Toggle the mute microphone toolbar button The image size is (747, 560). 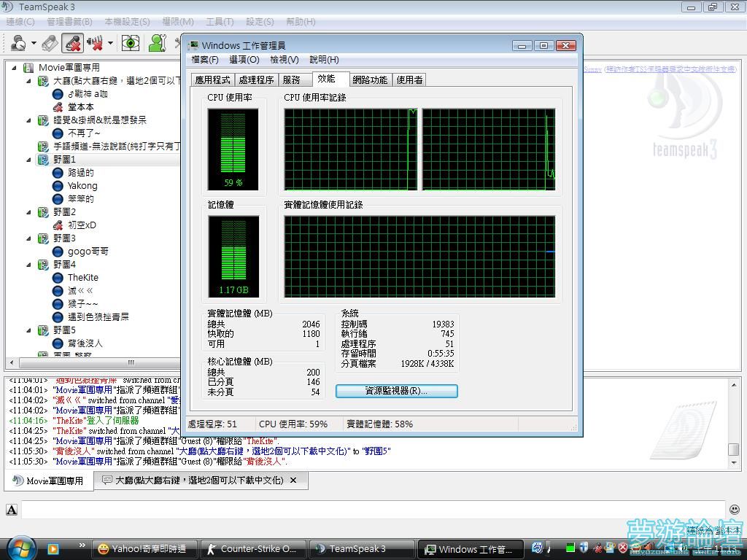pyautogui.click(x=72, y=43)
